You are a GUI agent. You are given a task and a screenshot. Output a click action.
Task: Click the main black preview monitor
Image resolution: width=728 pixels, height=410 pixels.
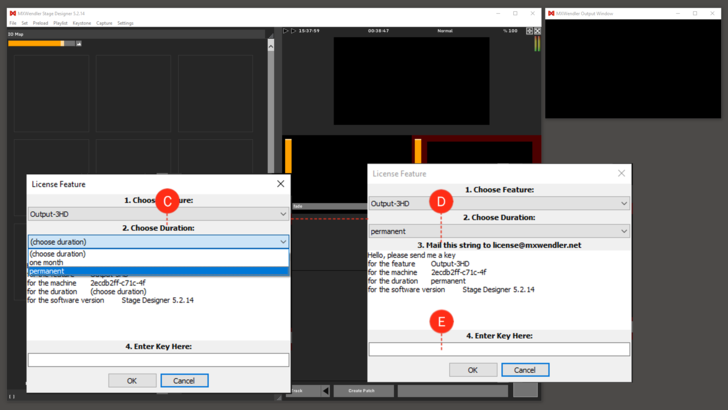point(411,81)
